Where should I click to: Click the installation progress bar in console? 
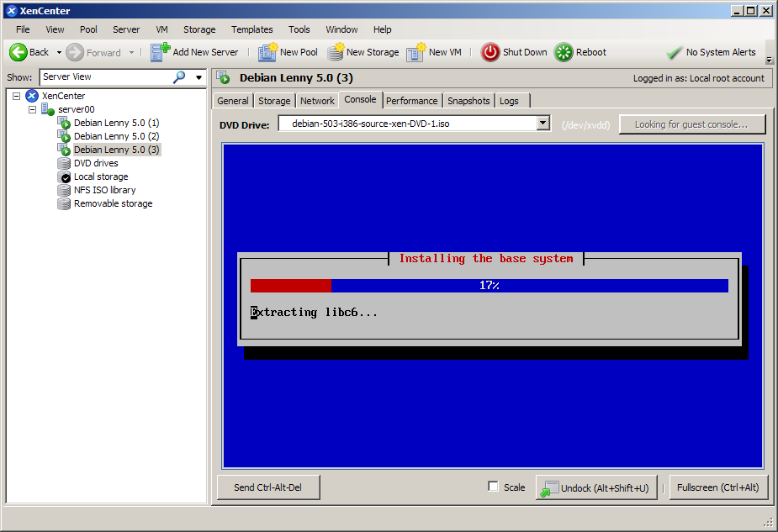coord(489,286)
